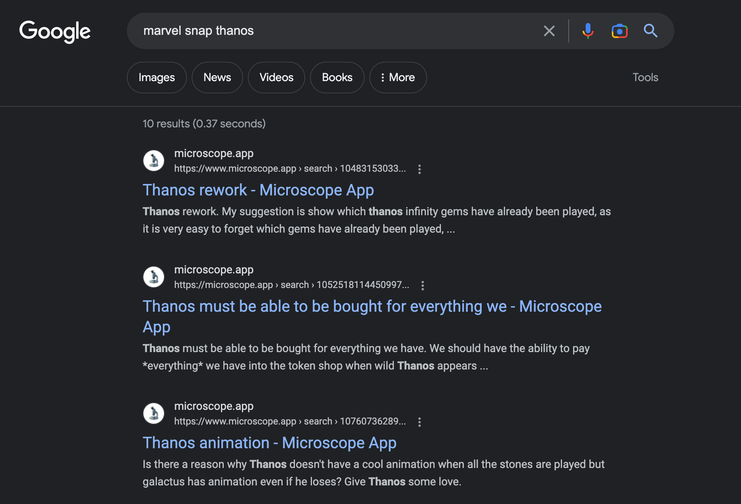Screen dimensions: 741x504
Task: Click the URL ending in 10760736289...
Action: click(290, 422)
